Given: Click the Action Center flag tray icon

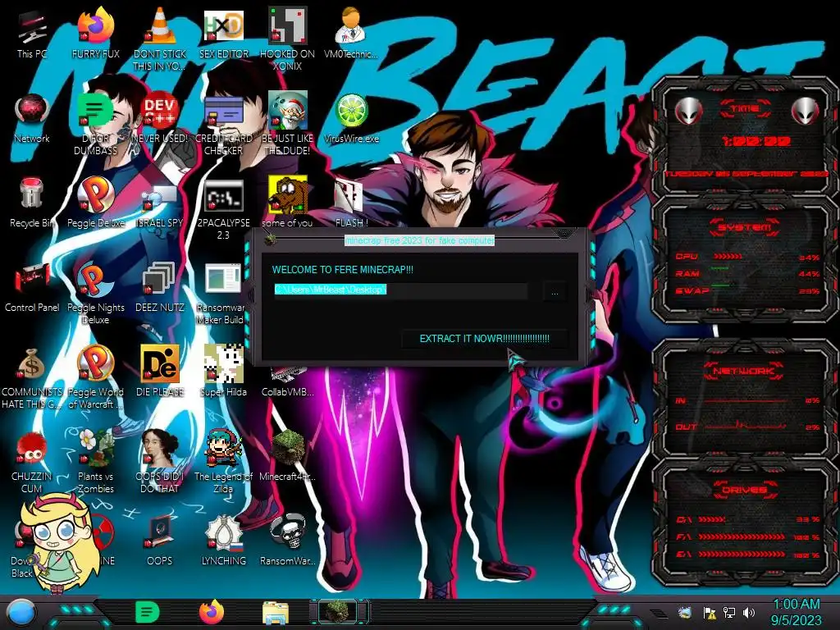Looking at the screenshot, I should tap(710, 612).
